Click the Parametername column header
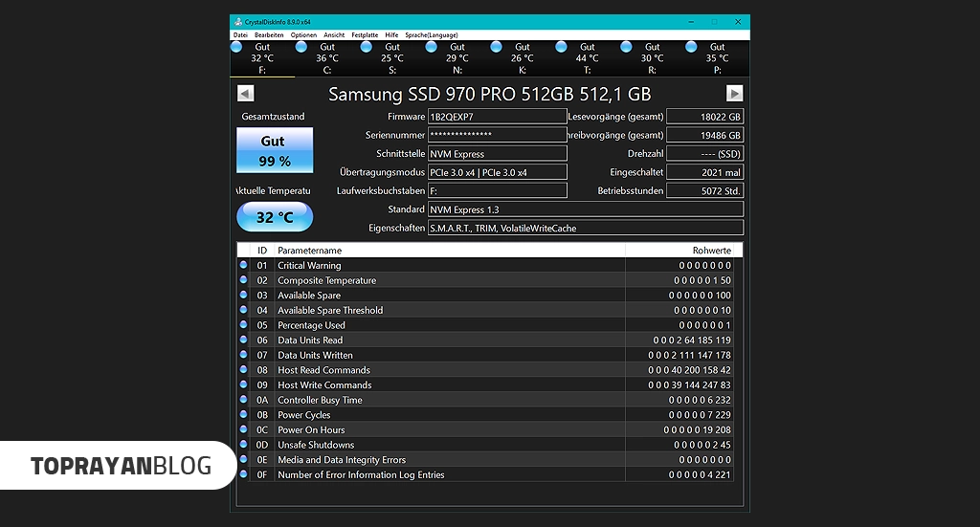The height and width of the screenshot is (527, 980). (450, 251)
